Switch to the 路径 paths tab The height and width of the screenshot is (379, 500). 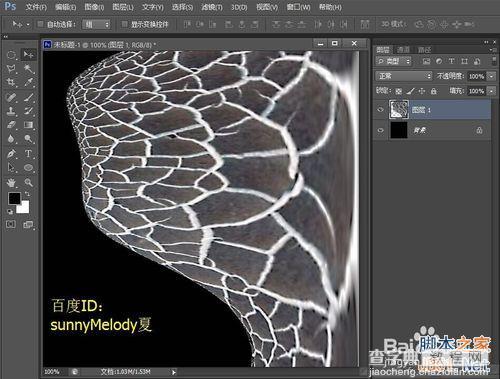pos(424,50)
